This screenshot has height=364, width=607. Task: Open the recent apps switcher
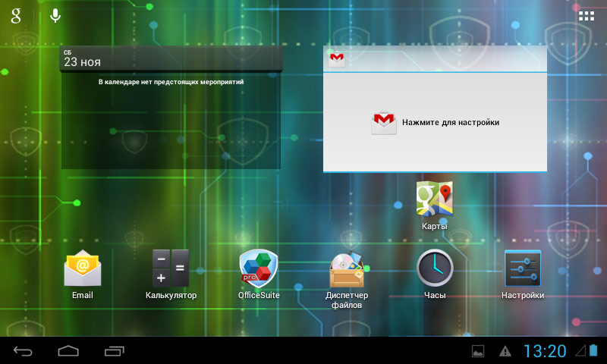click(115, 350)
